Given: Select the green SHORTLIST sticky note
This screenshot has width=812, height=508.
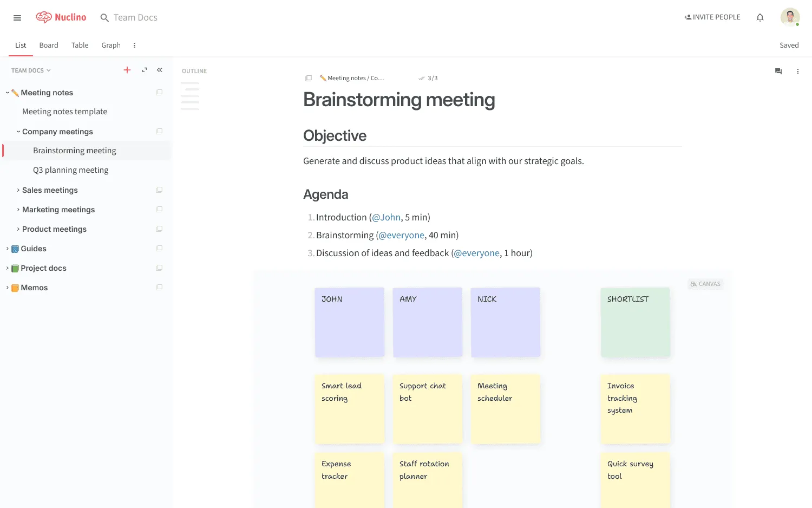Looking at the screenshot, I should [635, 322].
